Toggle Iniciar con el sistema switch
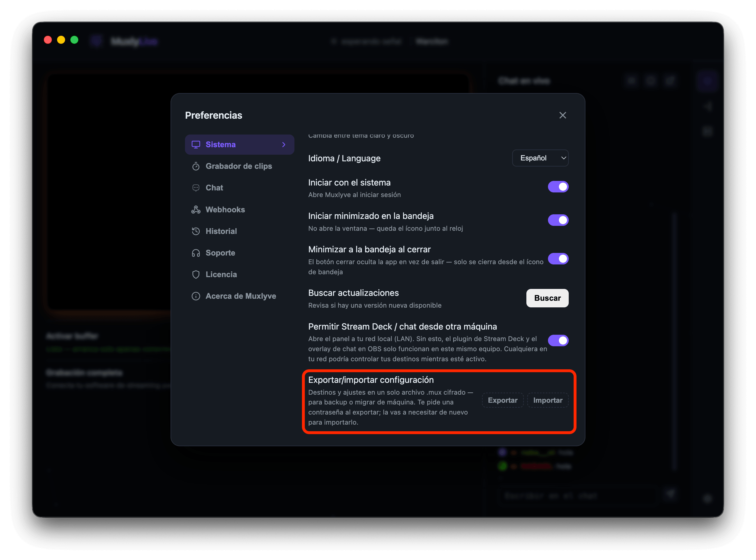Viewport: 756px width, 560px height. pyautogui.click(x=558, y=187)
